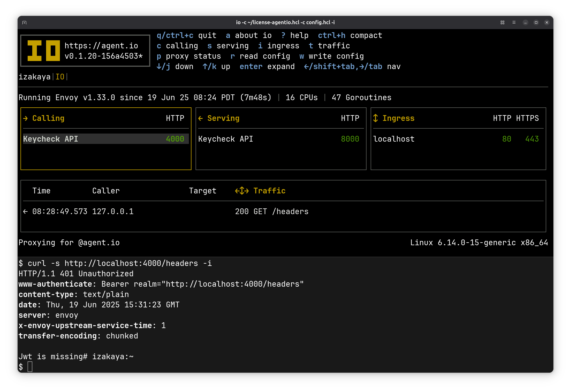The image size is (571, 392).
Task: Click the 'r read config' shortcut
Action: (260, 56)
